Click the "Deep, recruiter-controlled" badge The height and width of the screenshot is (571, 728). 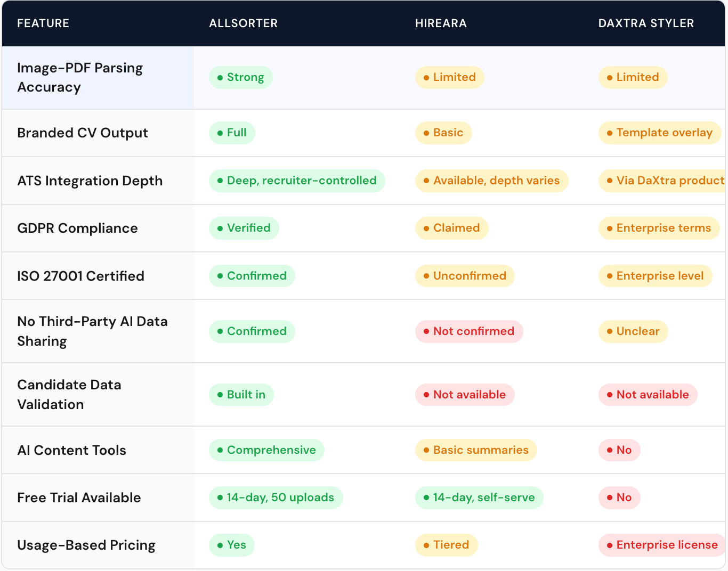coord(297,181)
